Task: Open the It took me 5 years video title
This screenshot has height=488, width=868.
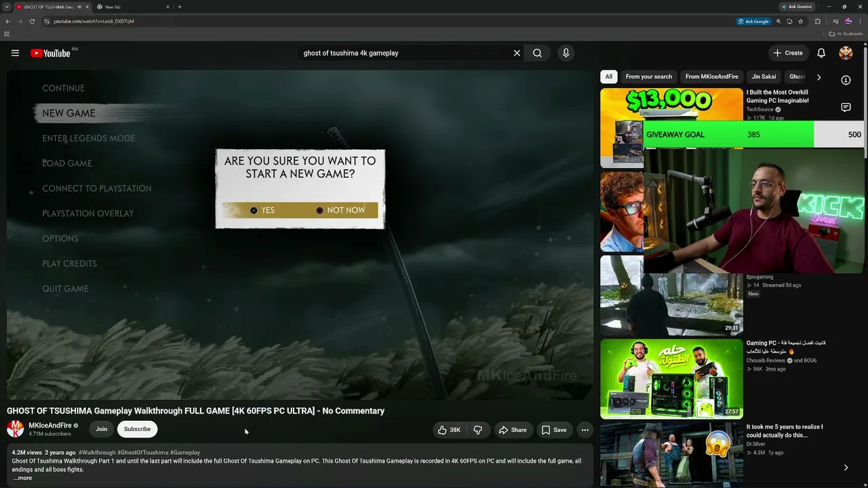Action: (785, 431)
